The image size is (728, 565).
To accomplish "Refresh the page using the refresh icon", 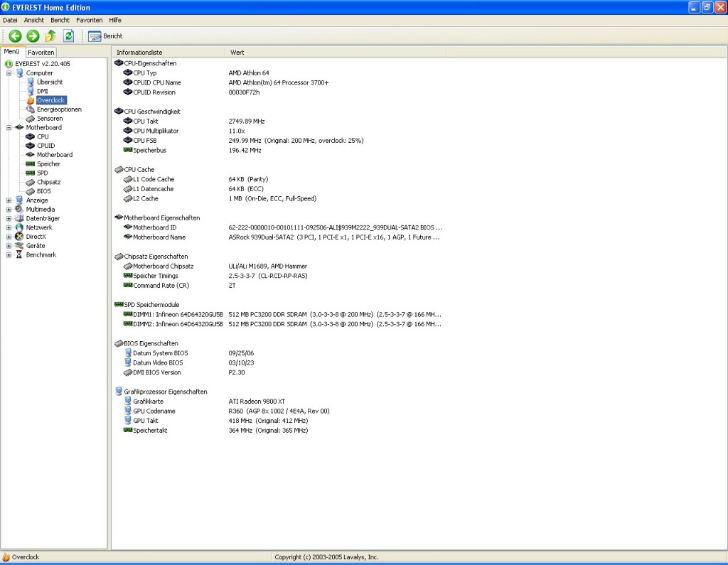I will (69, 36).
